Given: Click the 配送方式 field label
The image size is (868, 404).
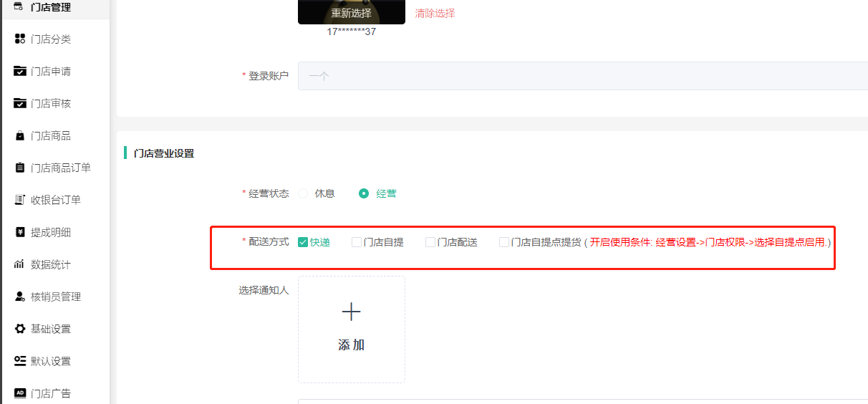Looking at the screenshot, I should click(x=269, y=242).
